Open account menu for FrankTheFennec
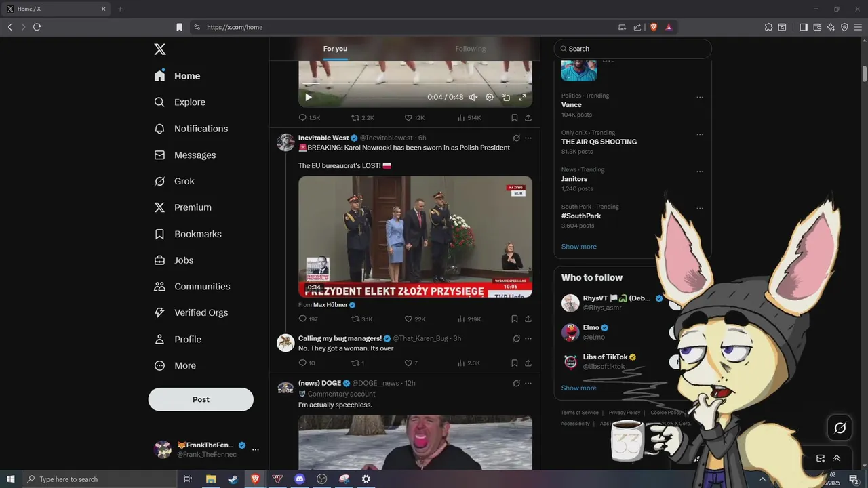The height and width of the screenshot is (488, 868). tap(207, 449)
